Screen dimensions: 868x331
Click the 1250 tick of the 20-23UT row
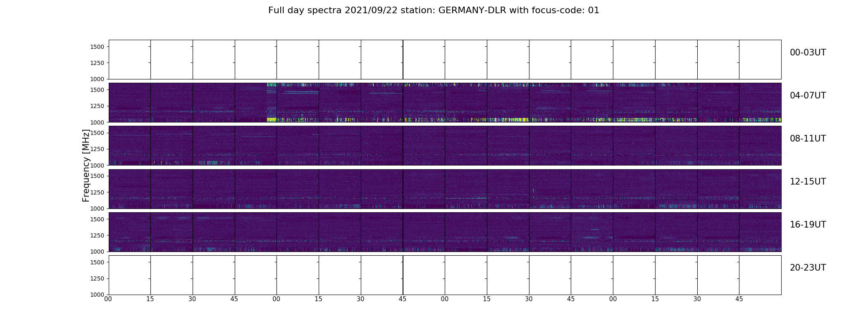(97, 278)
